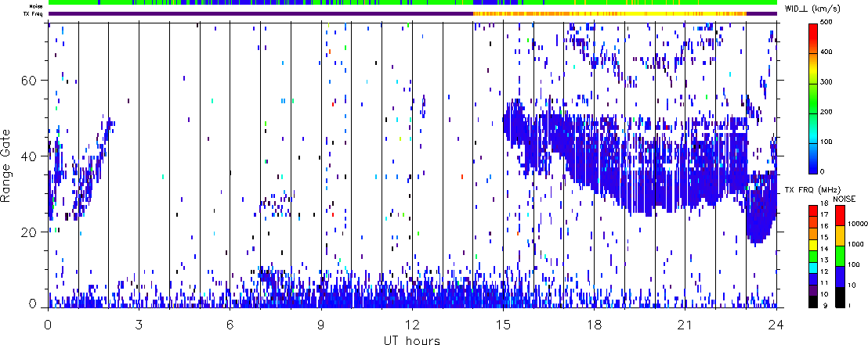Image resolution: width=868 pixels, height=345 pixels.
Task: Select the "6" tick label on UT hours axis
Action: (x=230, y=324)
